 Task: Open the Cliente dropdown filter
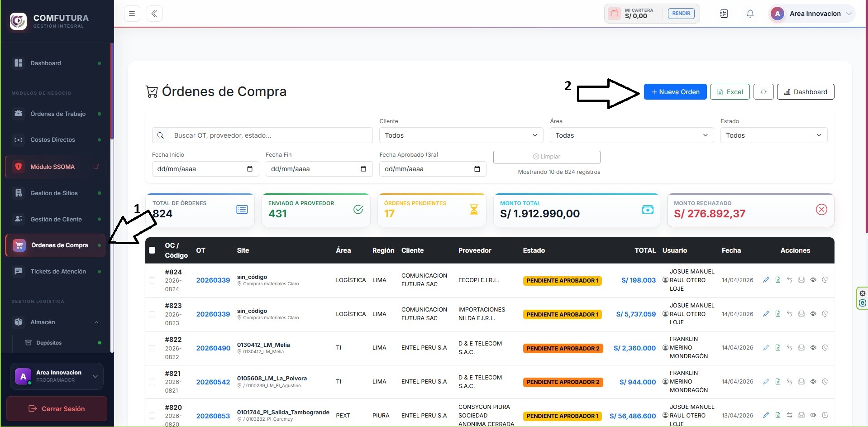461,135
